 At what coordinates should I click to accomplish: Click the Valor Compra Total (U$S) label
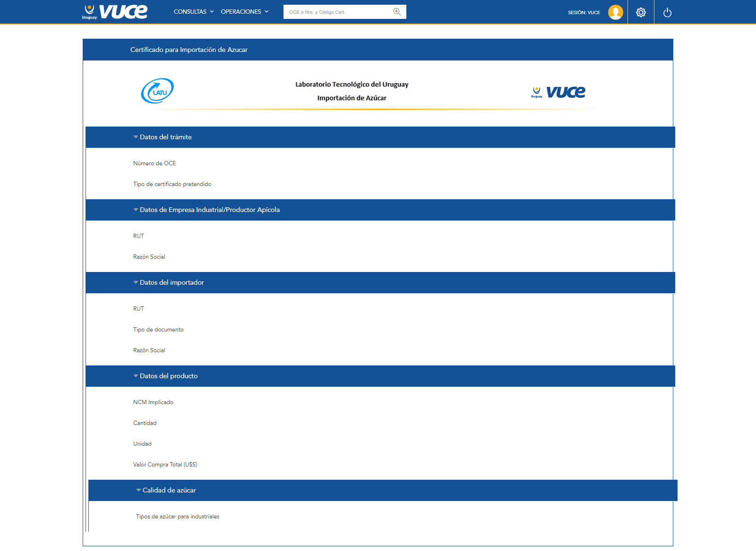(x=165, y=465)
